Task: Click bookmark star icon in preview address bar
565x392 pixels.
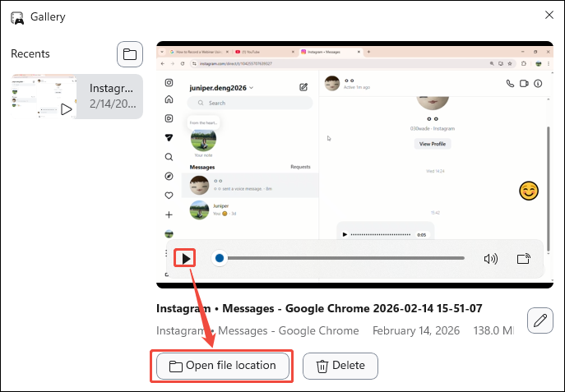Action: coord(510,64)
